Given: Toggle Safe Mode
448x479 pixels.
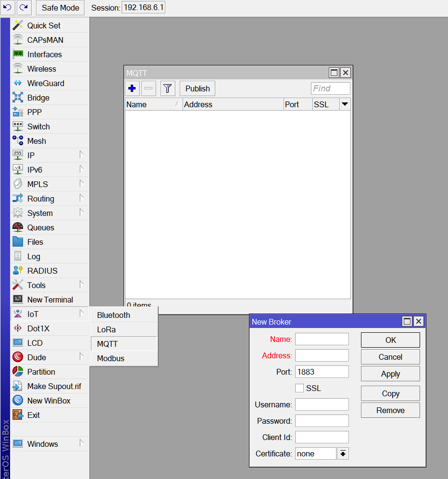Looking at the screenshot, I should 60,8.
